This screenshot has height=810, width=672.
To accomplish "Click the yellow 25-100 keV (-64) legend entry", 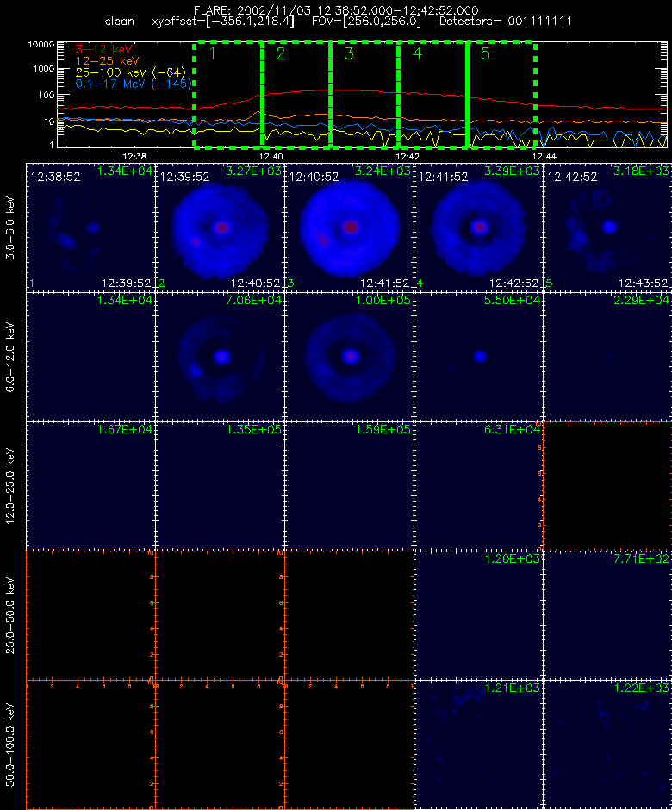I will (x=131, y=72).
